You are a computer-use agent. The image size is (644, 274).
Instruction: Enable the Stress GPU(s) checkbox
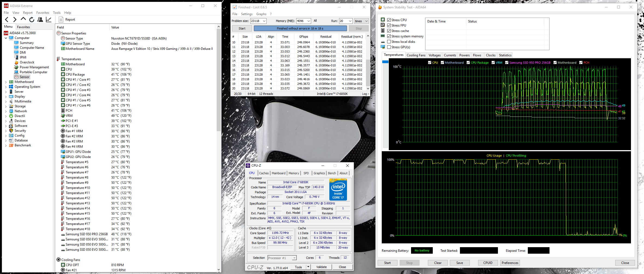coord(389,47)
